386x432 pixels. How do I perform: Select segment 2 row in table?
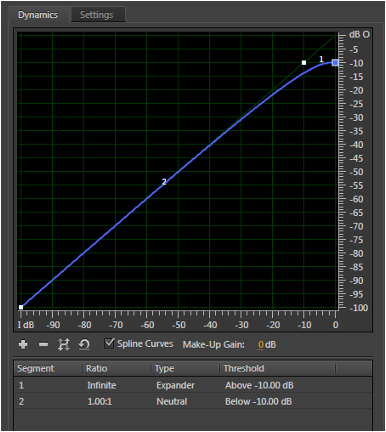193,401
